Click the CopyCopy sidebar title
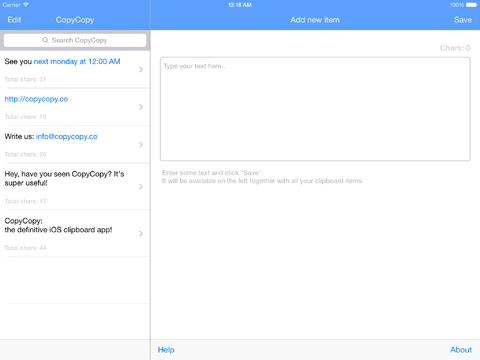480x360 pixels. [x=75, y=20]
